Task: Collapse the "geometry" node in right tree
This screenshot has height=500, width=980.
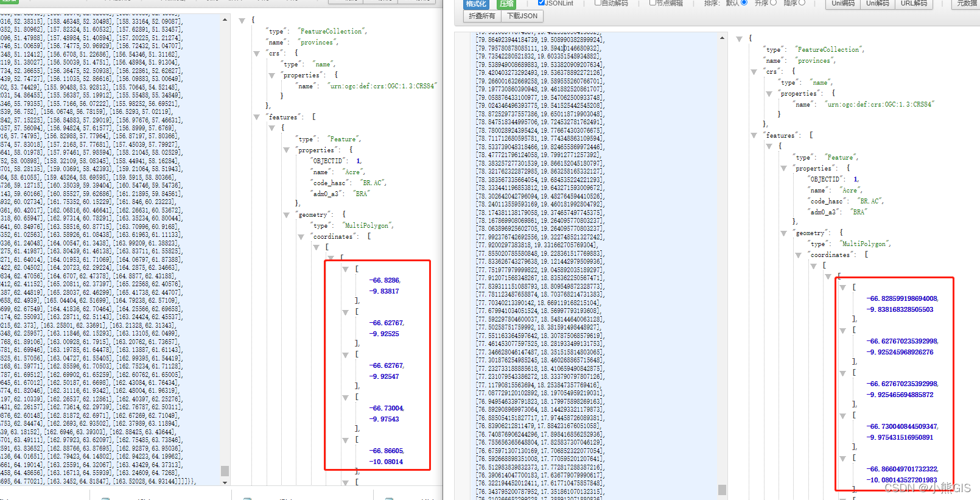Action: point(783,233)
